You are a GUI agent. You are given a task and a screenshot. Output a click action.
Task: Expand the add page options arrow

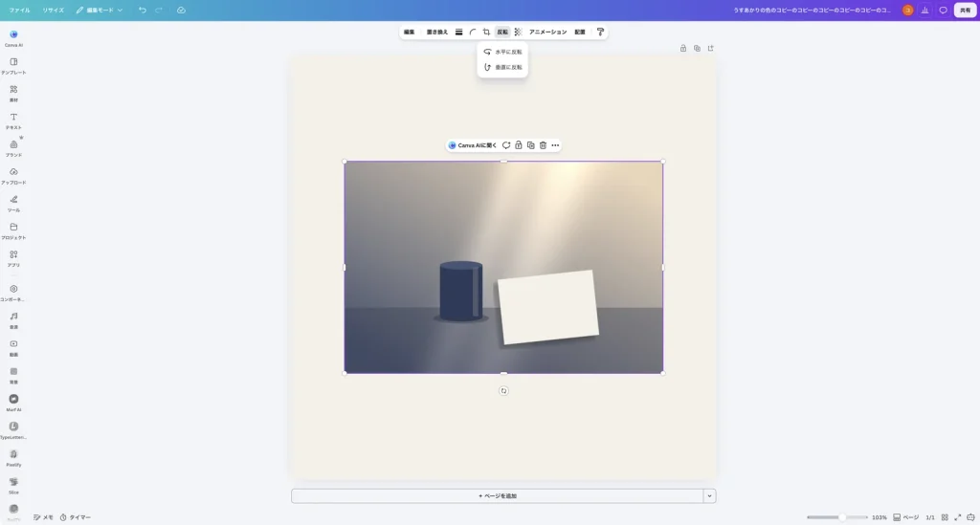[709, 495]
